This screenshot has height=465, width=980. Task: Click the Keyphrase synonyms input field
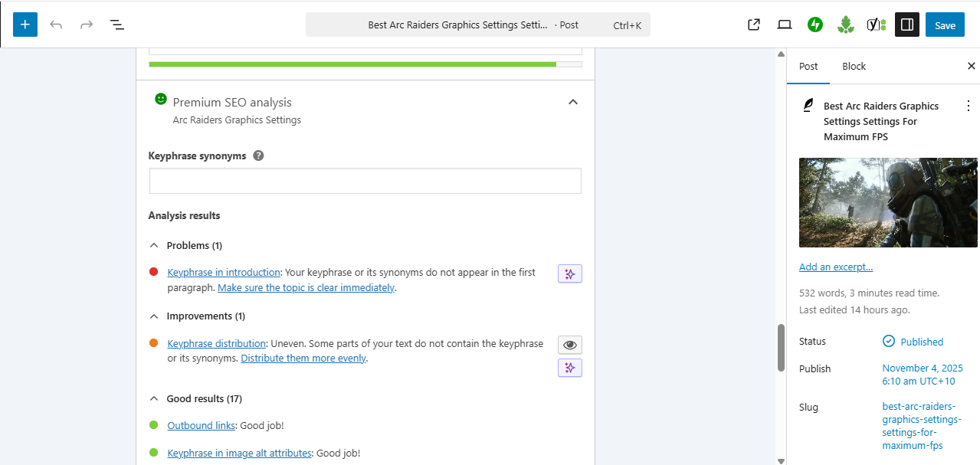pos(365,181)
